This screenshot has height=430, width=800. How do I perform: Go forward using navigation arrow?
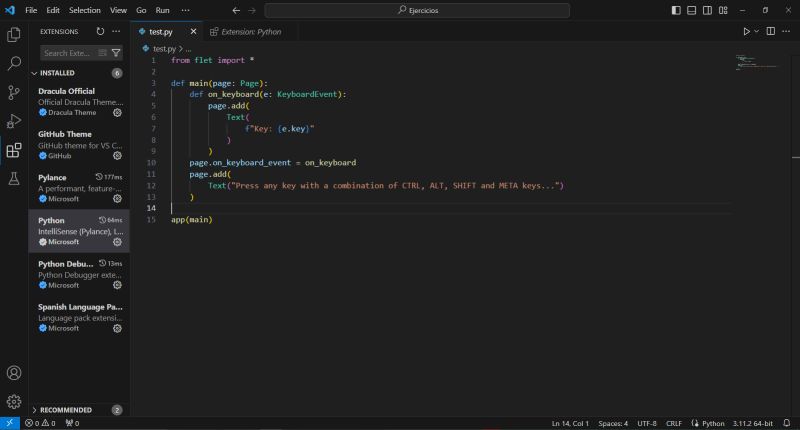tap(252, 10)
